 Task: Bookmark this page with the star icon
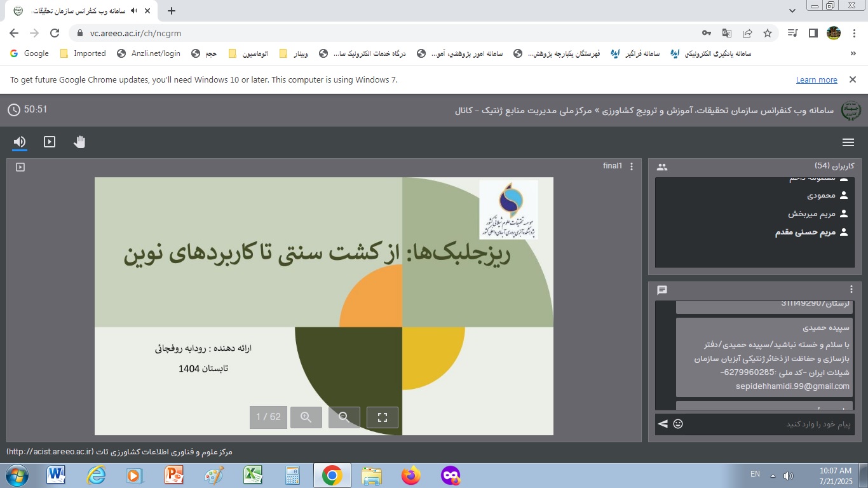pos(768,33)
